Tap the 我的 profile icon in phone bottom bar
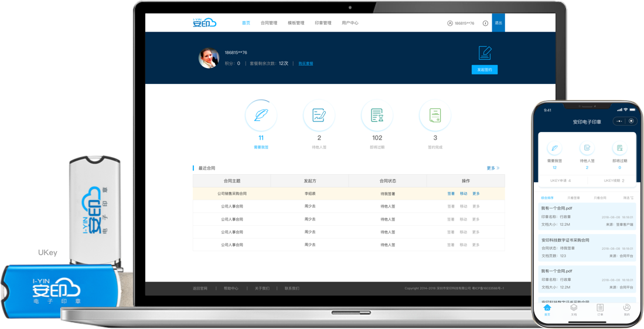 626,308
